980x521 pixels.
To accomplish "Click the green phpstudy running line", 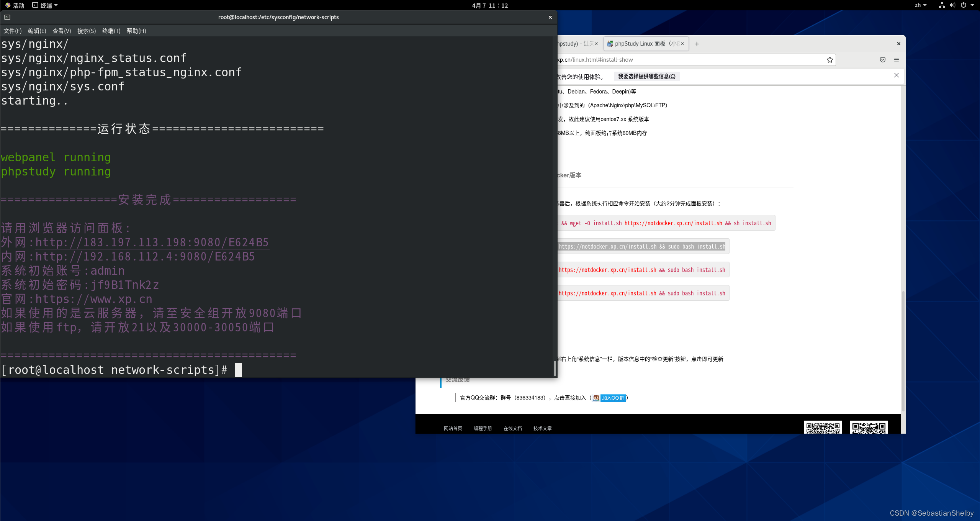I will [x=56, y=172].
